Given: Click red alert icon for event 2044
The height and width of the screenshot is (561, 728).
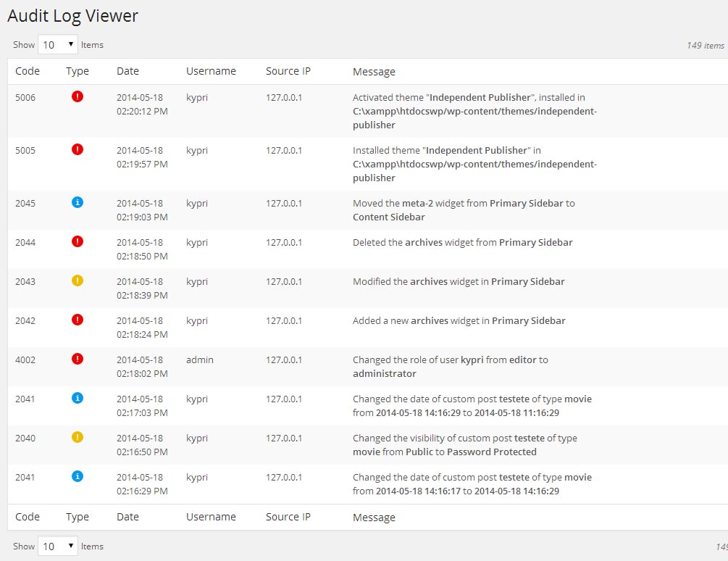Looking at the screenshot, I should tap(78, 241).
